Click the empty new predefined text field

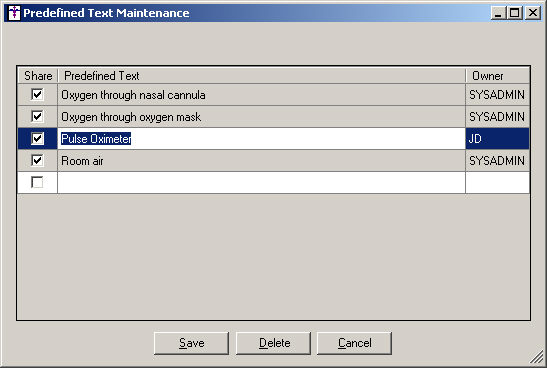(x=261, y=182)
